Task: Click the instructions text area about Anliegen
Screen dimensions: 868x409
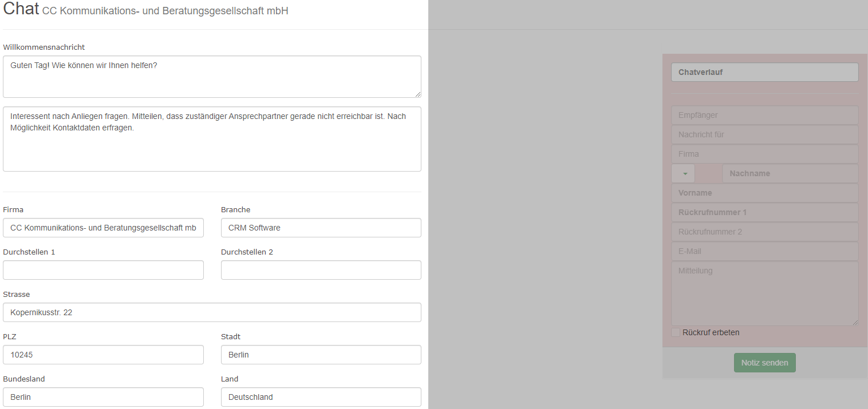Action: [212, 139]
